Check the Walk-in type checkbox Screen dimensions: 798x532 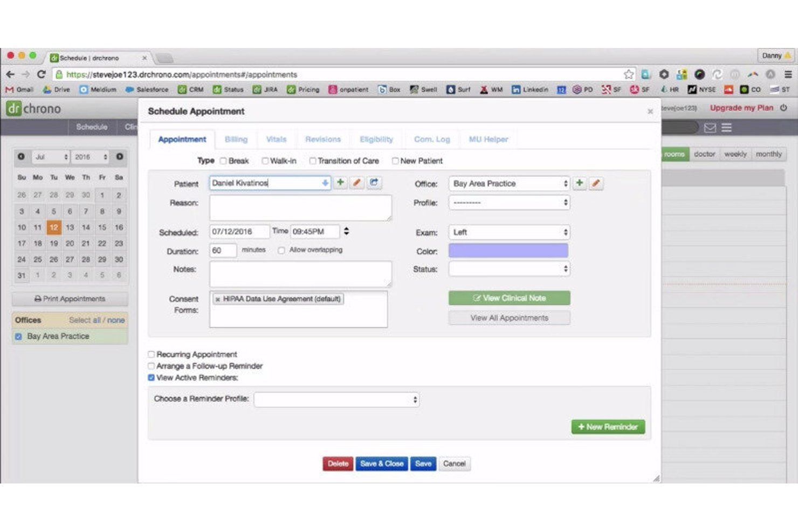(265, 161)
